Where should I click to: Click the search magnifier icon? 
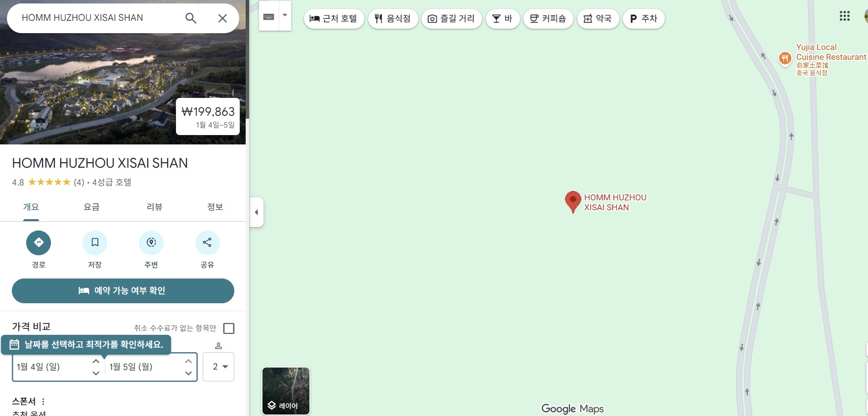191,18
